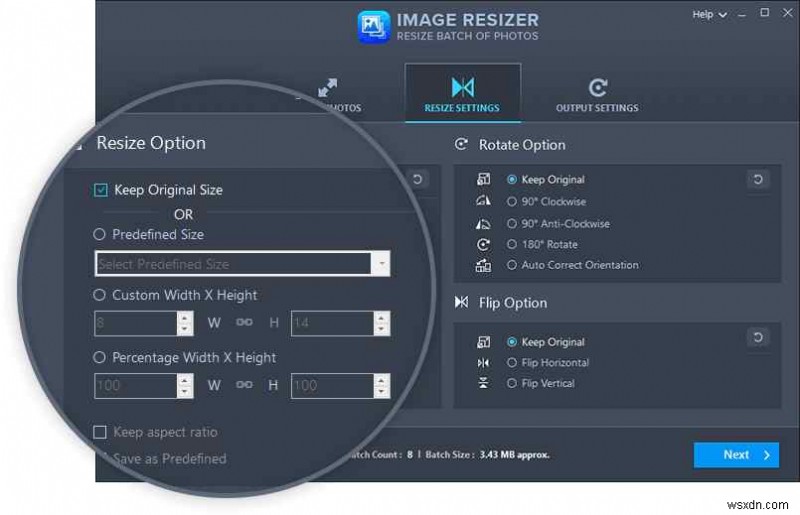The width and height of the screenshot is (800, 515).
Task: Click the Flip Option header icon
Action: tap(461, 302)
